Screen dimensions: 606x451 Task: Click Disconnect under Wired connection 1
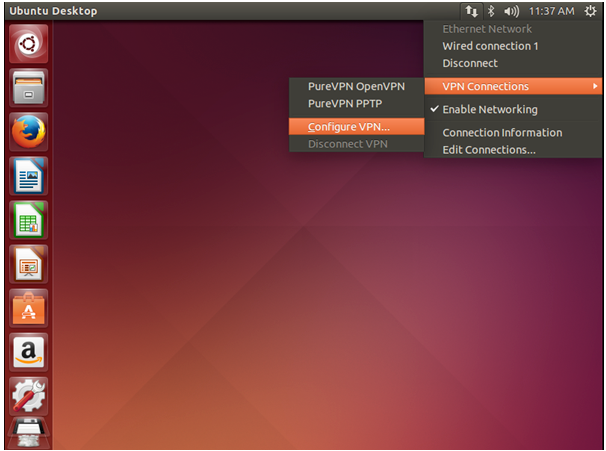[514, 63]
